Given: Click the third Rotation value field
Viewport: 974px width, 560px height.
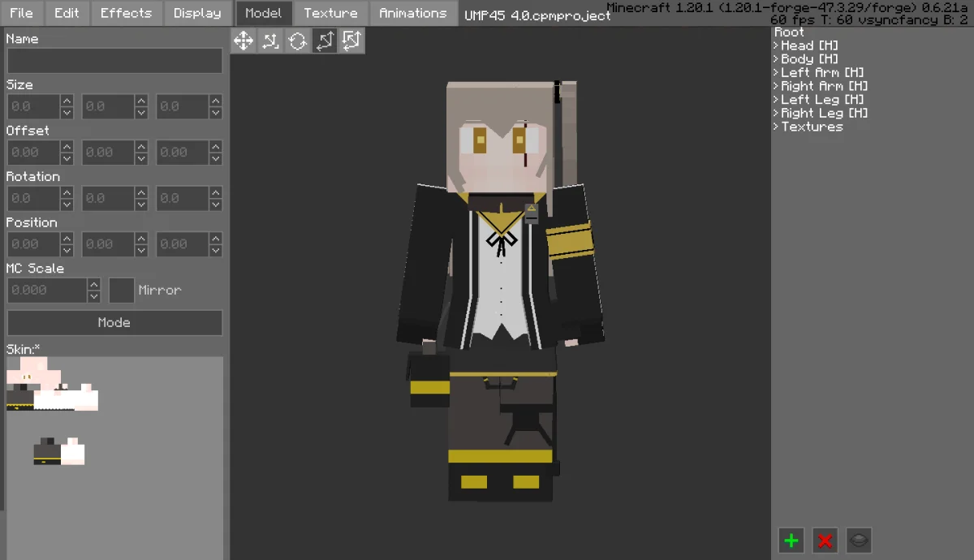Looking at the screenshot, I should click(x=183, y=198).
